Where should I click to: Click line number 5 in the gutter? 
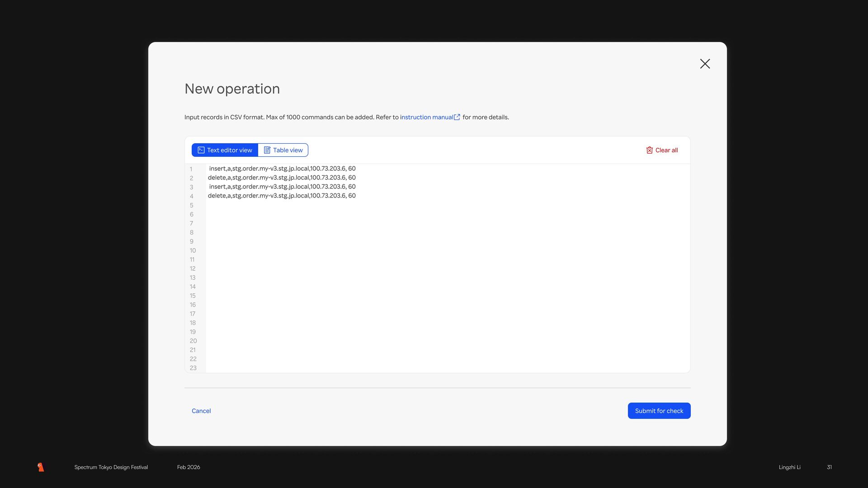coord(192,205)
